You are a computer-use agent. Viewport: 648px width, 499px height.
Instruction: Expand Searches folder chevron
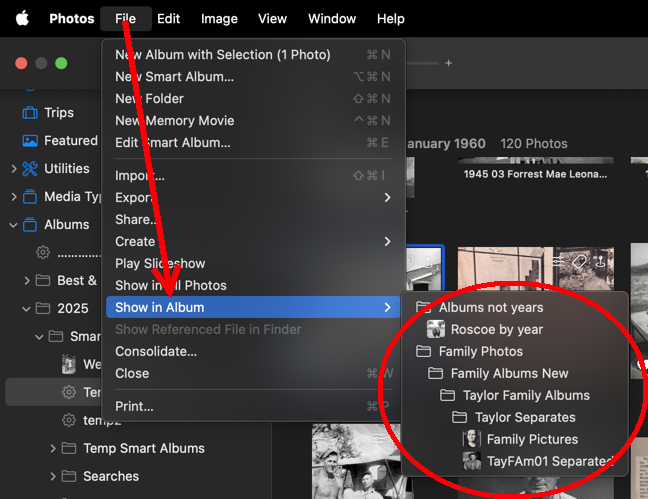click(52, 477)
